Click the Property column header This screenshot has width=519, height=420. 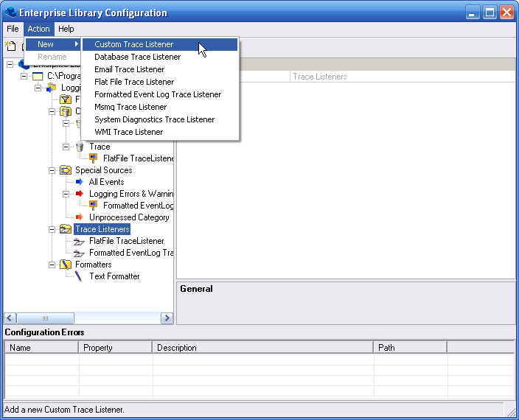(x=114, y=348)
